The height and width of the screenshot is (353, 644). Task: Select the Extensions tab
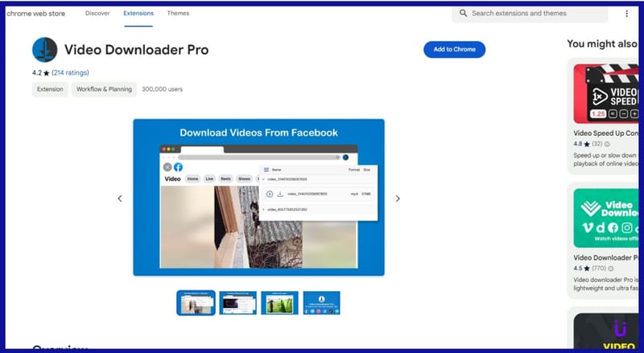(138, 14)
